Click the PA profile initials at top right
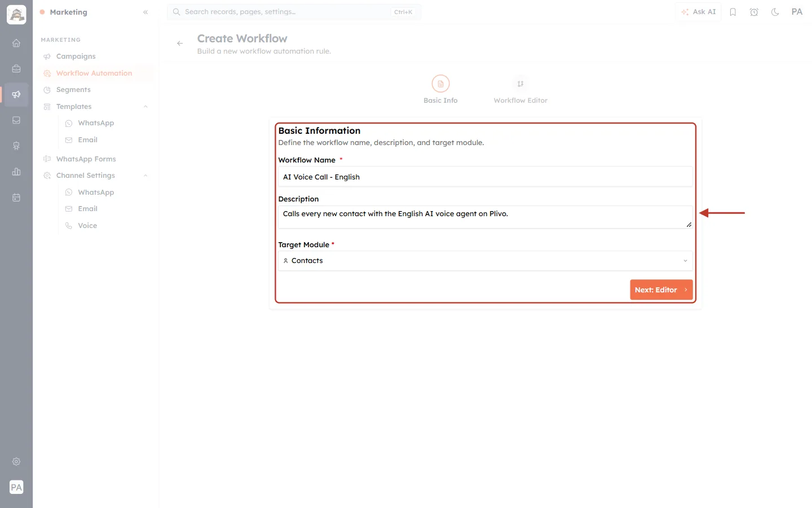This screenshot has width=812, height=508. [x=797, y=12]
